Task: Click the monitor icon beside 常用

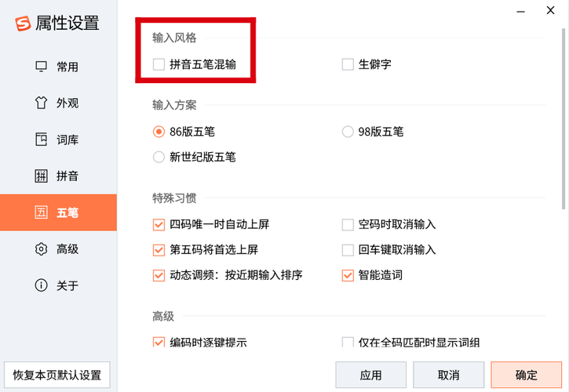Action: (41, 67)
